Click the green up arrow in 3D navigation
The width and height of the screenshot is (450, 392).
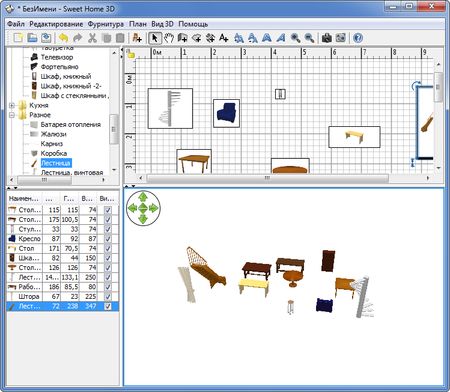143,197
